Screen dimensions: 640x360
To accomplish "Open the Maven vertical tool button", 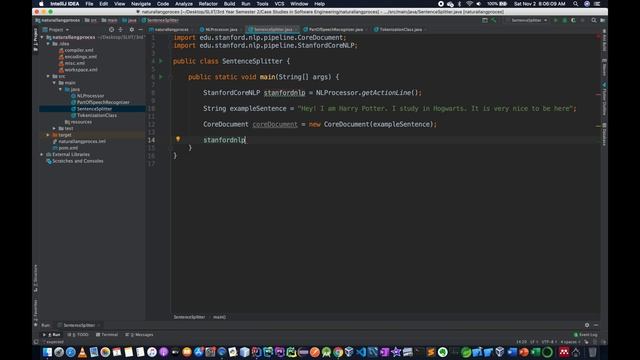I will tap(604, 68).
